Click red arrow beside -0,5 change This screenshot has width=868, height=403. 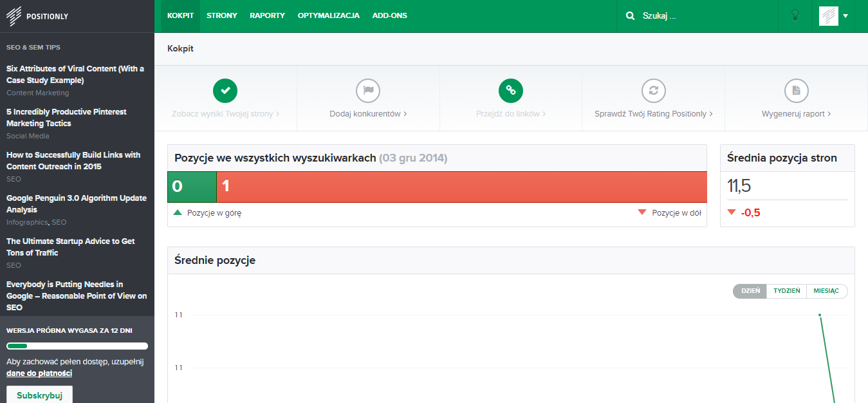tap(732, 212)
